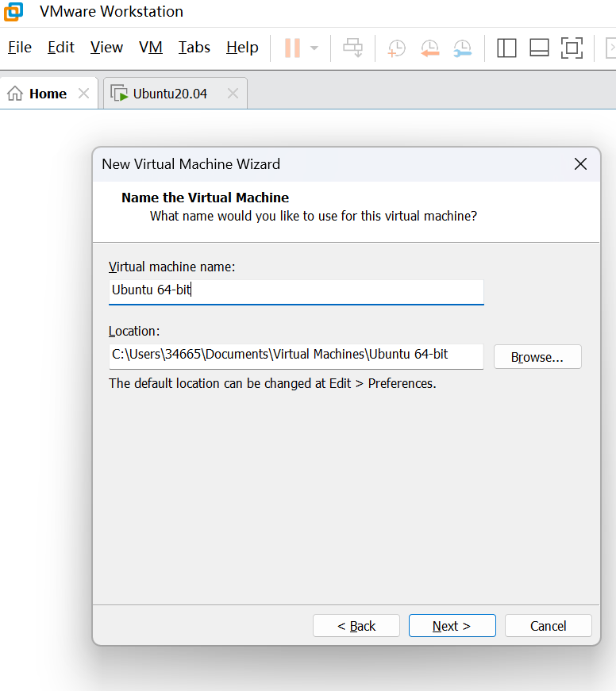Open the Snapshot Manager wrench icon
The image size is (616, 691).
[462, 48]
